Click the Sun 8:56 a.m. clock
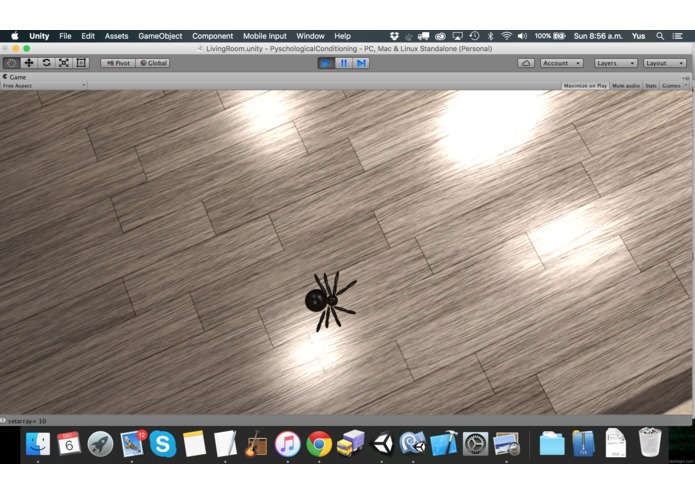The image size is (695, 494). pos(598,36)
